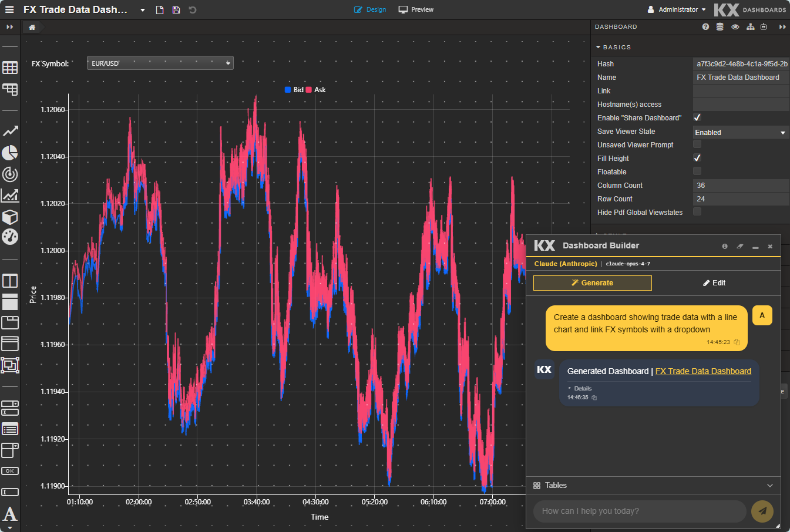This screenshot has height=532, width=790.
Task: Add a line chart component
Action: tap(10, 131)
